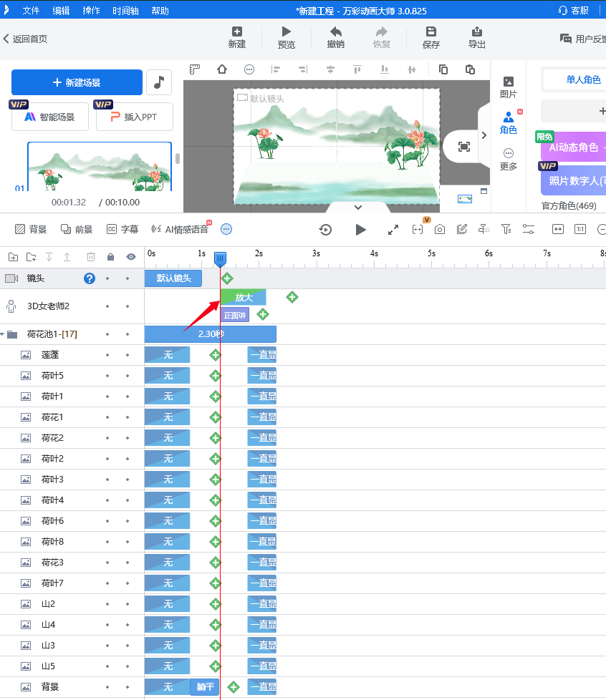Open the 时间轴 menu
This screenshot has width=606, height=700.
[126, 11]
